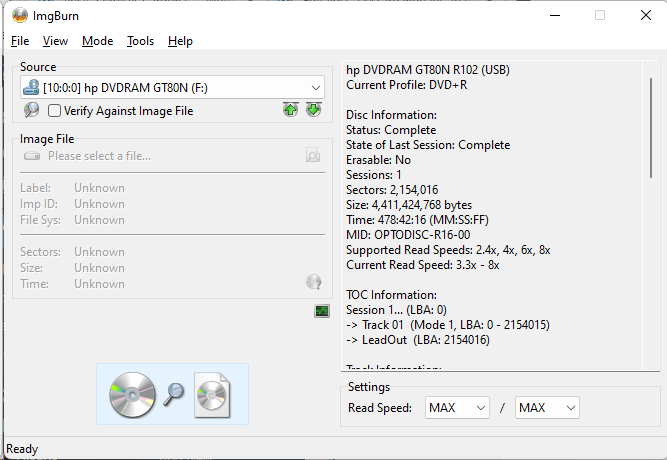Click the eject tray green arrow

tap(290, 110)
